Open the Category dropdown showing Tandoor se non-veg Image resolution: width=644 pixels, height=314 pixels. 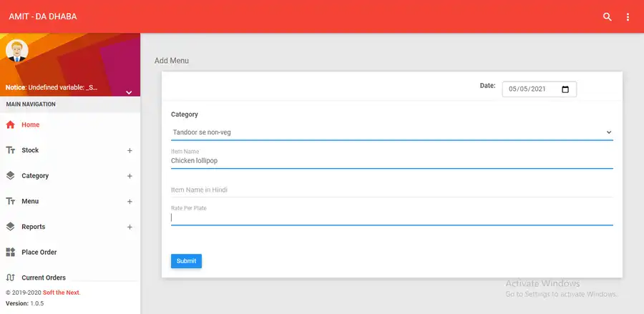click(x=391, y=132)
